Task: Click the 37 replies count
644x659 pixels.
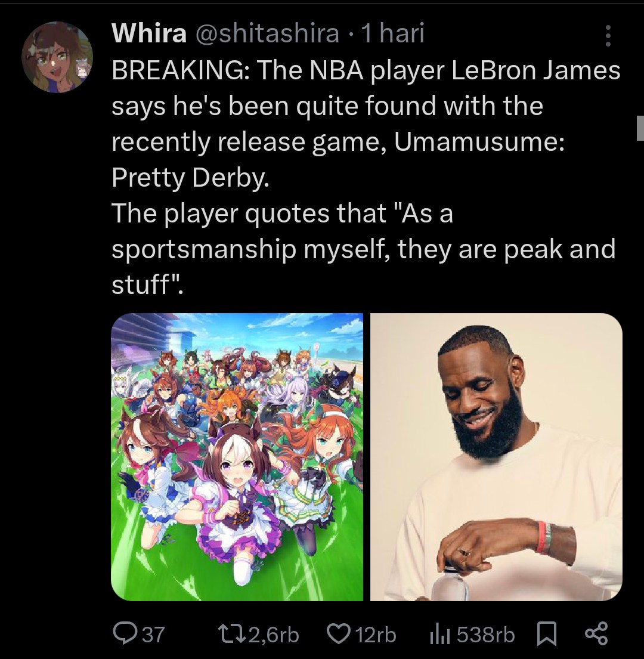Action: [x=153, y=635]
